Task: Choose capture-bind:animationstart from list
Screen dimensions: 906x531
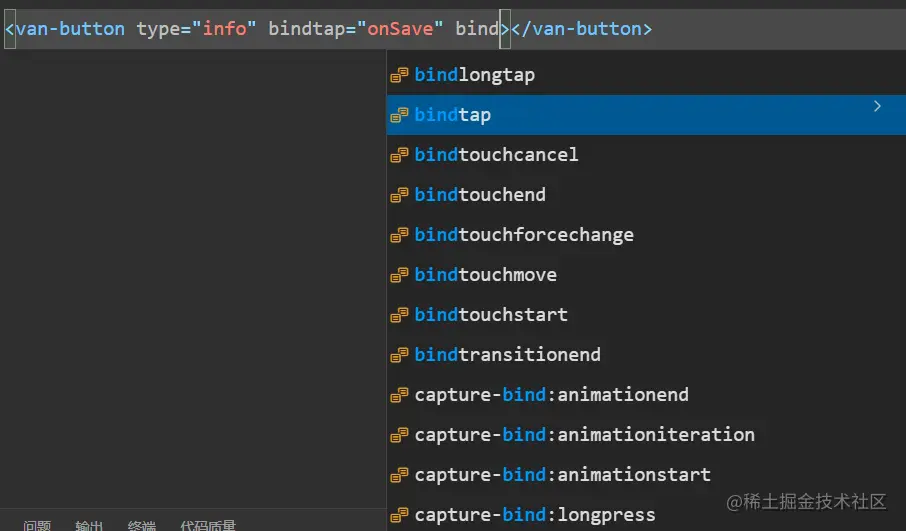Action: 562,475
